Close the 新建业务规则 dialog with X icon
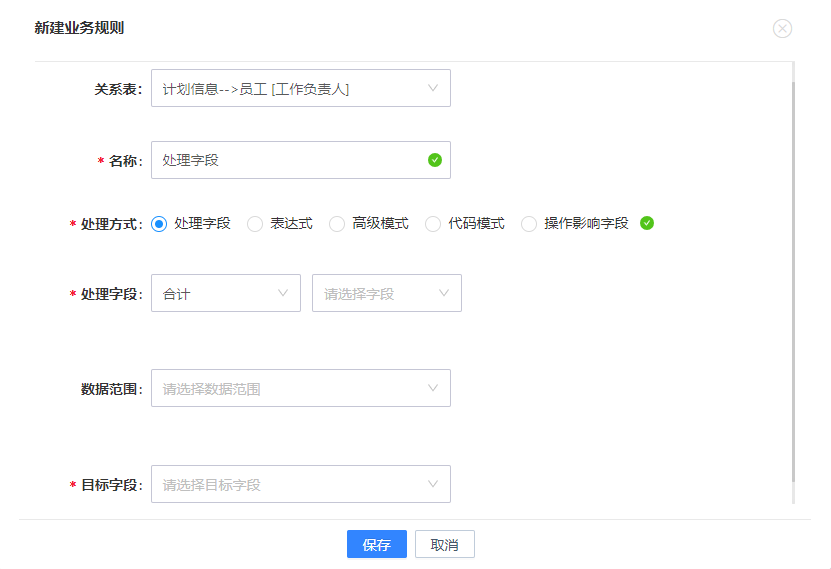This screenshot has height=569, width=831. point(782,28)
